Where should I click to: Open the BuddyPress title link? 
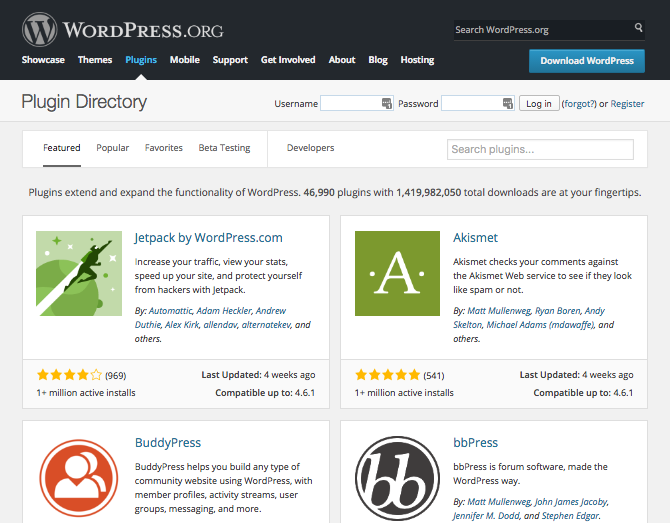[x=168, y=443]
